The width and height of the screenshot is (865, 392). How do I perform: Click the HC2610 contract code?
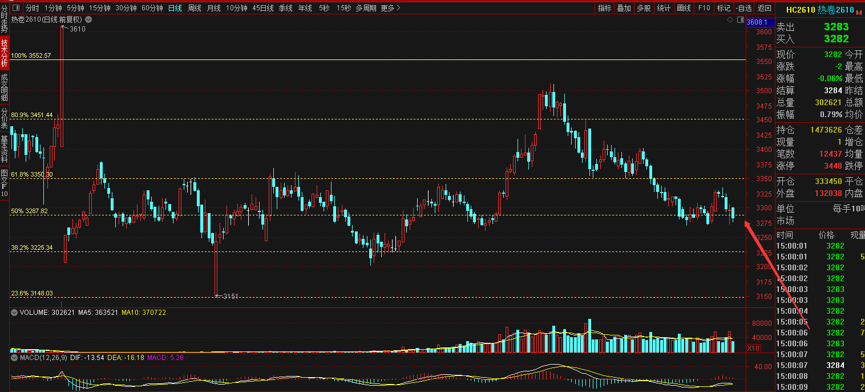pos(800,9)
